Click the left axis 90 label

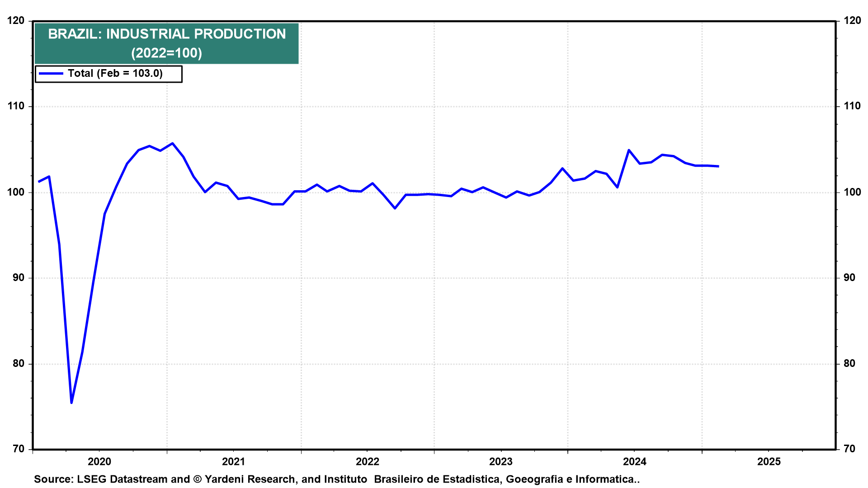tap(19, 277)
